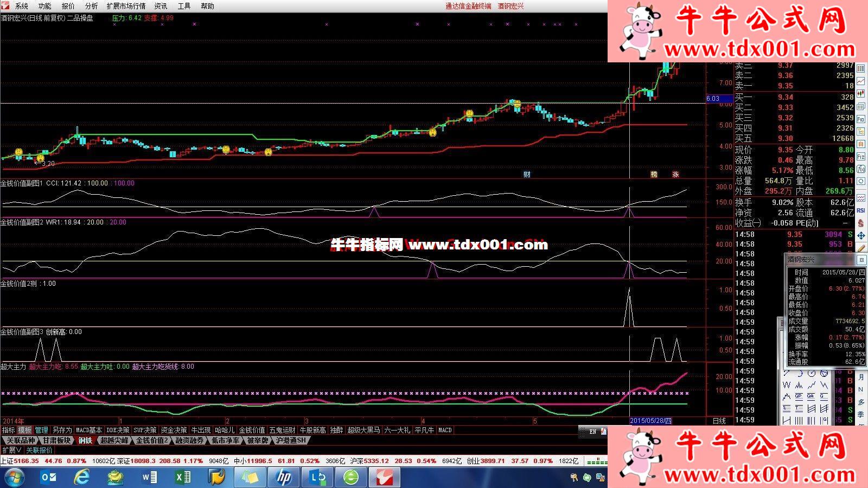Click the F10 company info icon
The height and width of the screenshot is (488, 868).
point(861,119)
